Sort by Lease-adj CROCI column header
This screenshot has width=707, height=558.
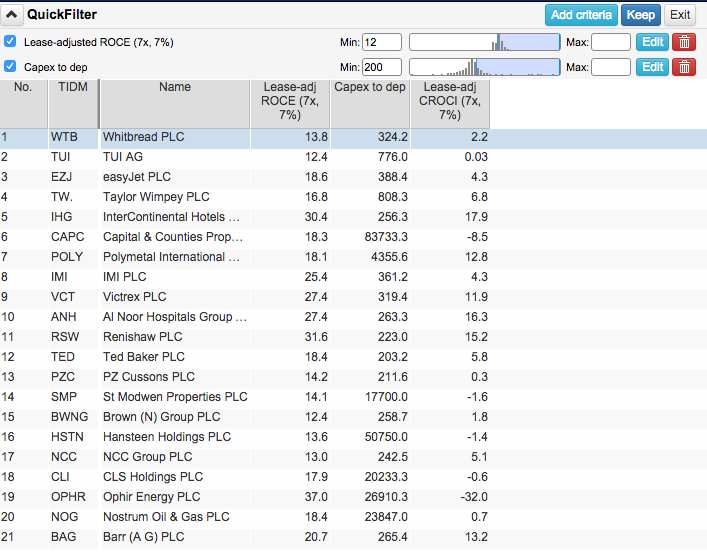pos(450,104)
